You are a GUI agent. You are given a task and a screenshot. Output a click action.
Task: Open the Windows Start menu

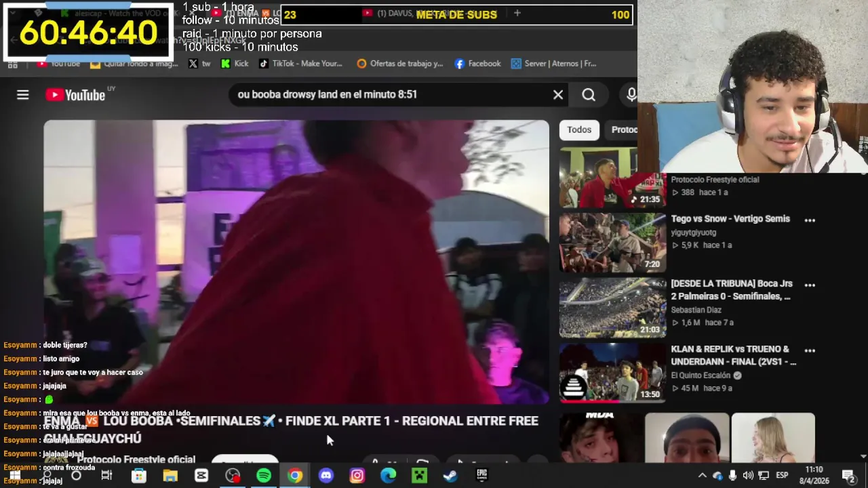14,475
